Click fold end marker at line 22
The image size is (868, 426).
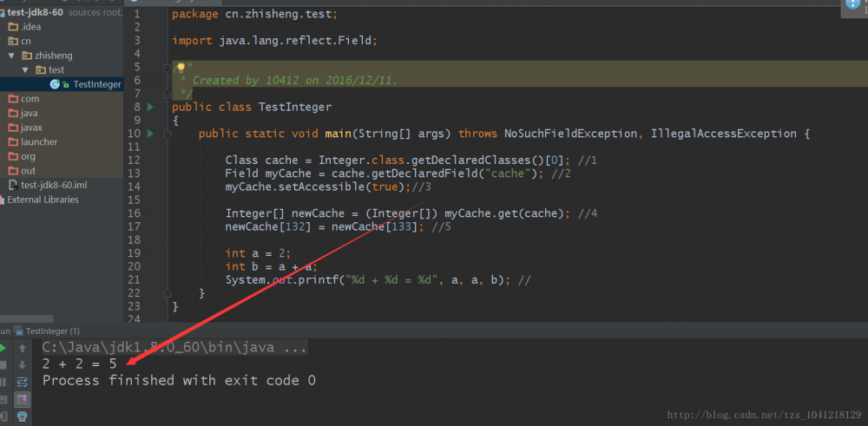[168, 293]
